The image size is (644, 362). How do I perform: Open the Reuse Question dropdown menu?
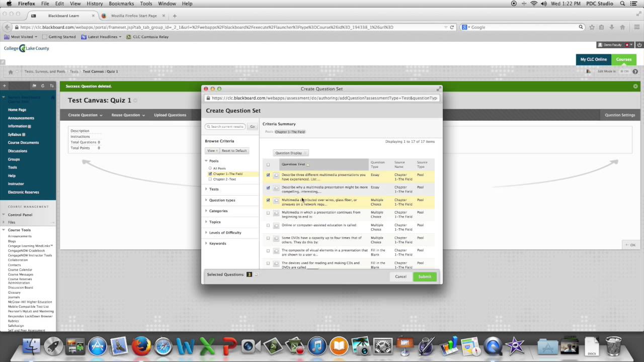(128, 115)
